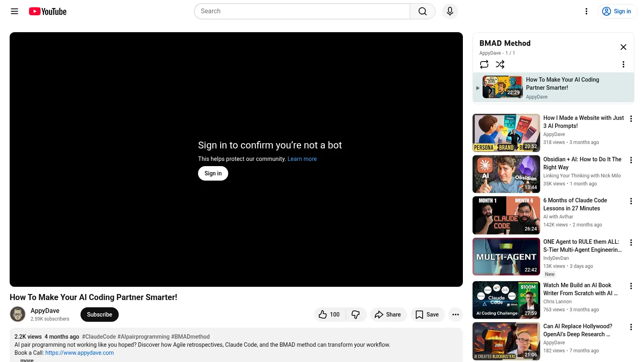Open the #AIpairprogramming hashtag
Viewport: 644px width, 362px height.
[143, 337]
